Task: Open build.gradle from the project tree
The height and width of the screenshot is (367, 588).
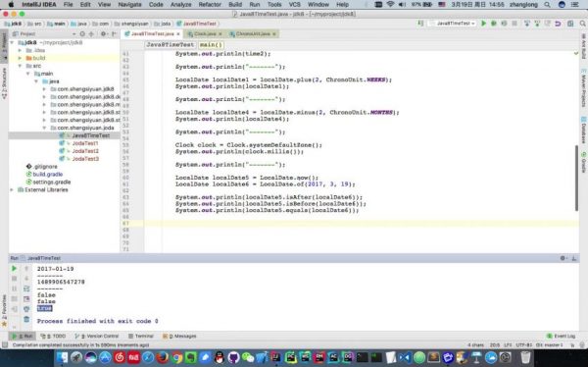Action: pos(48,175)
